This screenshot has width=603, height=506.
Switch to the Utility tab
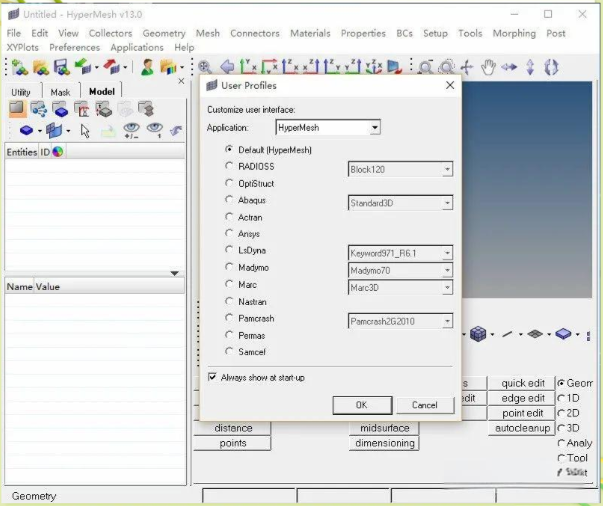pos(21,92)
